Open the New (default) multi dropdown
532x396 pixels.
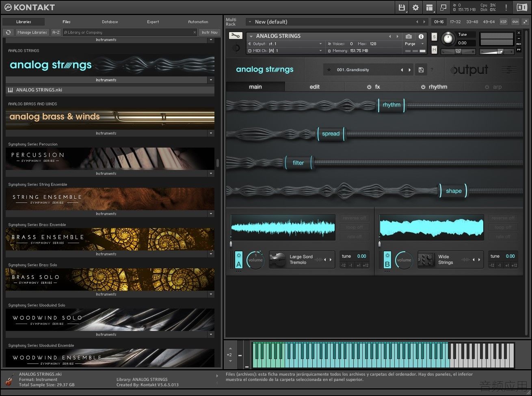pos(250,22)
